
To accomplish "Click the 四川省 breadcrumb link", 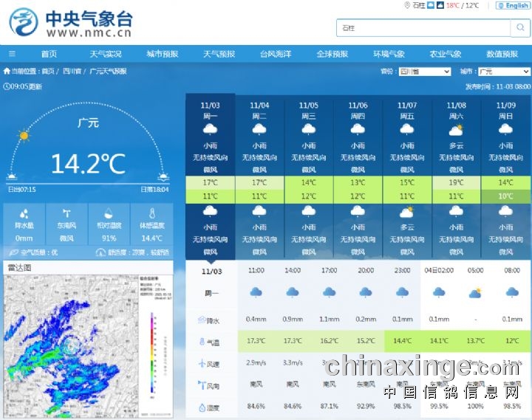I will pyautogui.click(x=72, y=72).
